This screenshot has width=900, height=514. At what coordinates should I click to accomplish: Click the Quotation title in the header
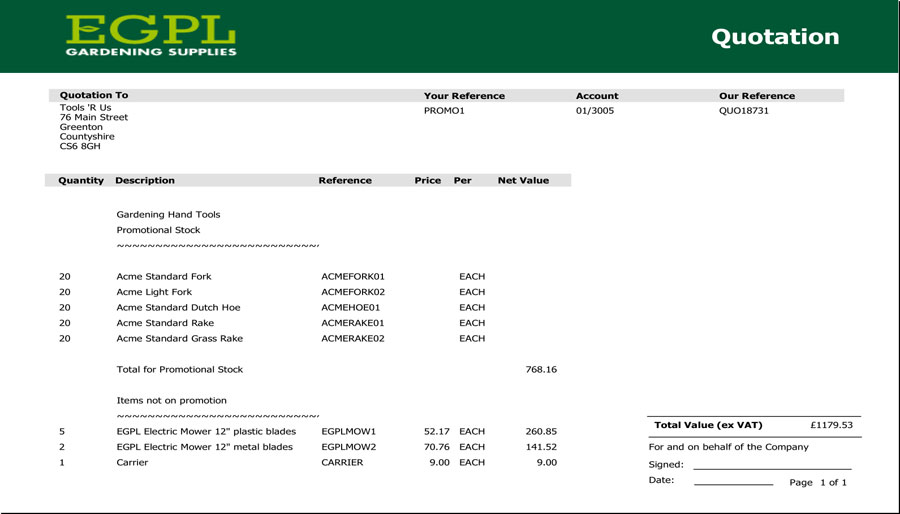pos(774,37)
